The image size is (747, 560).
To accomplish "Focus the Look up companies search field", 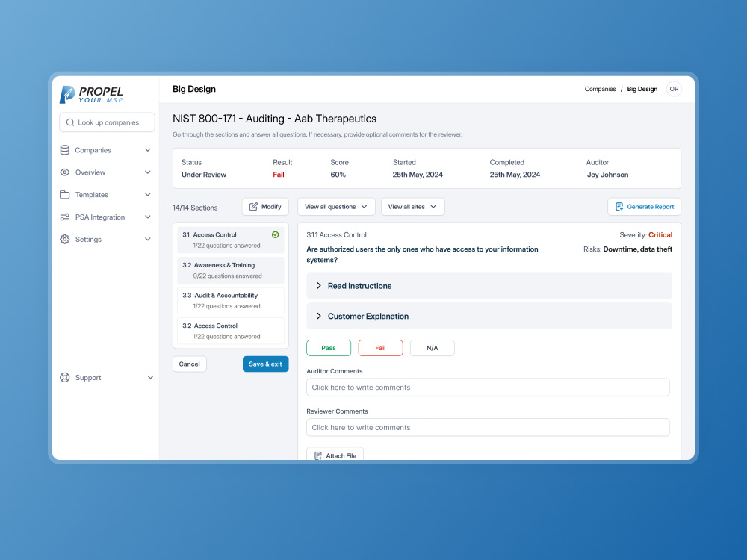I will click(107, 122).
